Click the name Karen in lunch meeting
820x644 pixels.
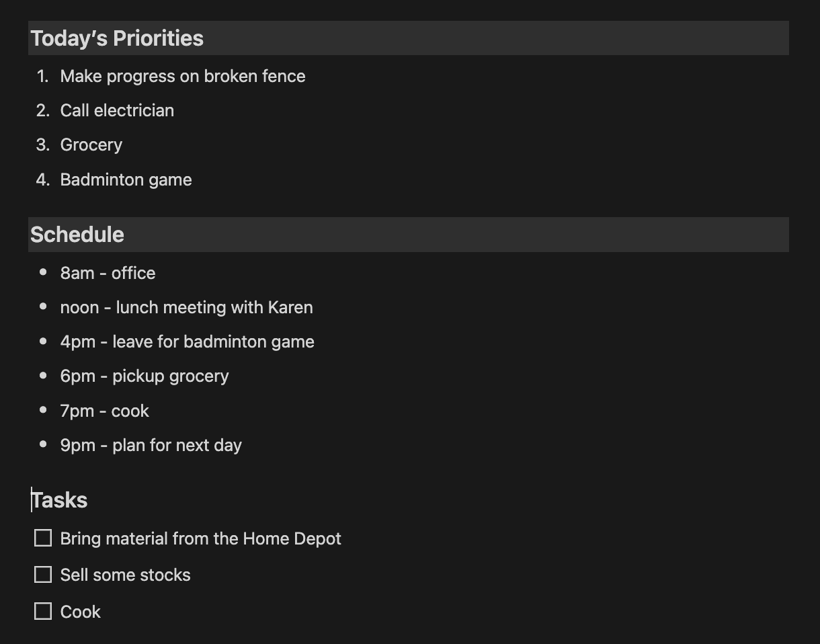click(x=290, y=307)
